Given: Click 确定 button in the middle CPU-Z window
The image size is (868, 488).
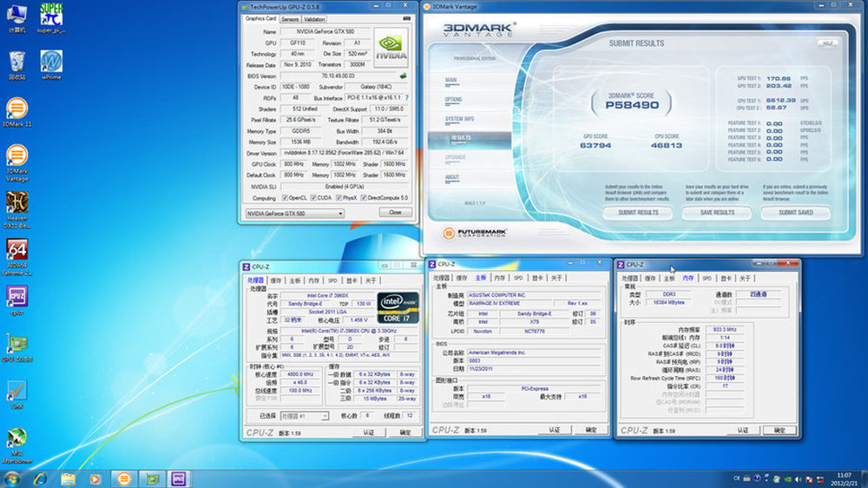Looking at the screenshot, I should 590,430.
